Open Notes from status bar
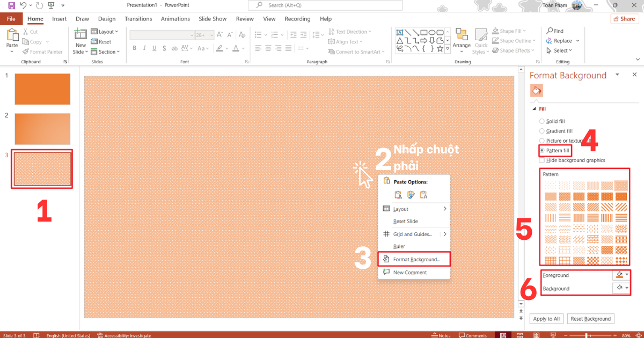Viewport: 644px width, 338px height. point(441,335)
